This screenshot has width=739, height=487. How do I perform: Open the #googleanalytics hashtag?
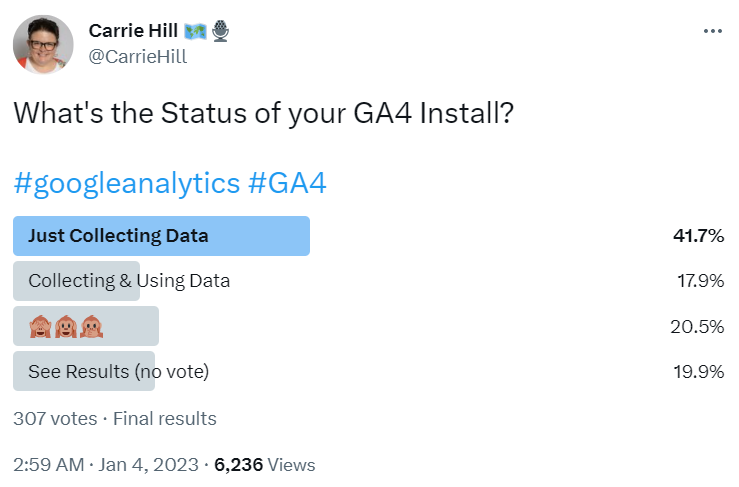tap(127, 183)
